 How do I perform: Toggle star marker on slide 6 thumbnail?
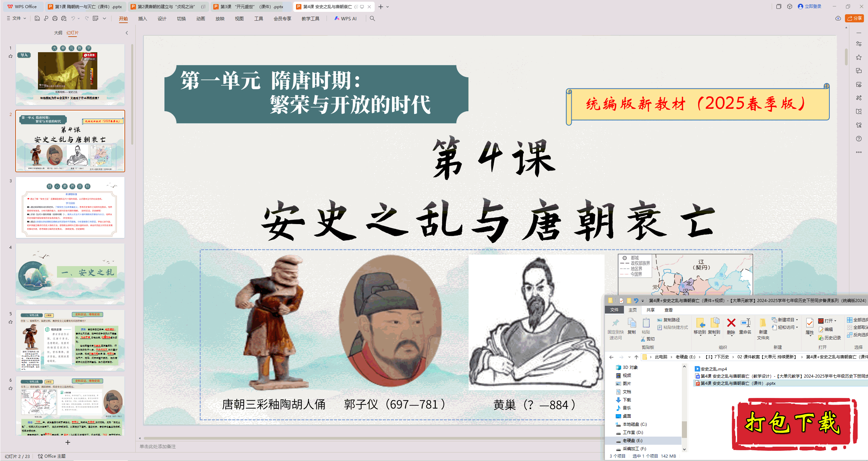pos(11,388)
